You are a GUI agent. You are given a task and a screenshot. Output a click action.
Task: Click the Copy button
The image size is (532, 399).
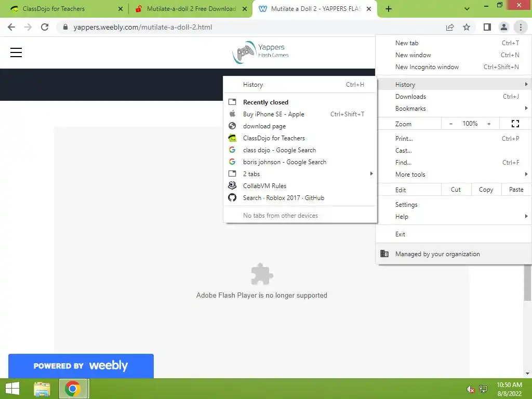click(486, 190)
